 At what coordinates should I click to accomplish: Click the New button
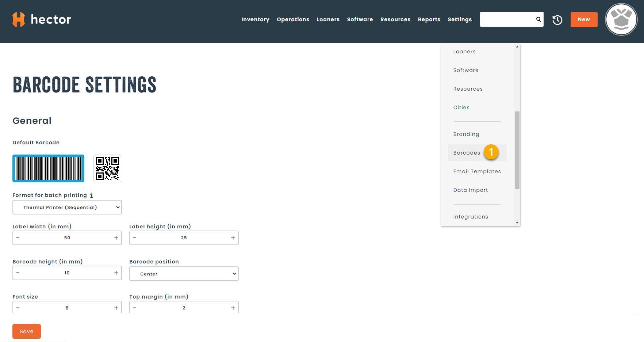(584, 19)
